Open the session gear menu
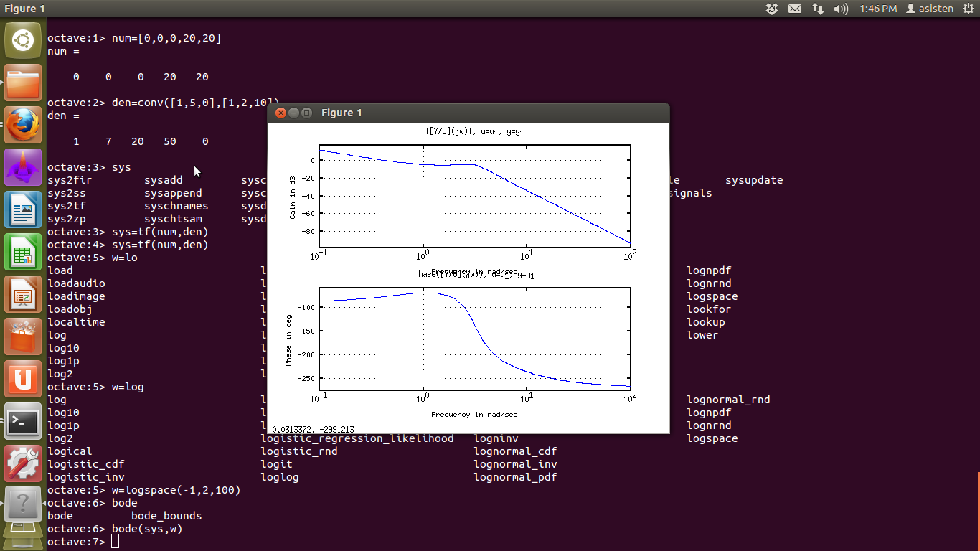Screen dimensions: 980x551 (x=969, y=9)
